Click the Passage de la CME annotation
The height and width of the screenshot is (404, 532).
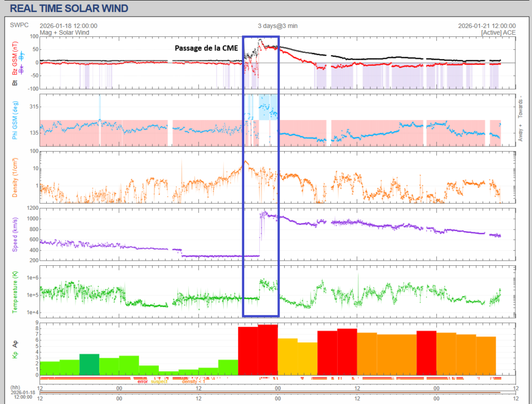206,48
